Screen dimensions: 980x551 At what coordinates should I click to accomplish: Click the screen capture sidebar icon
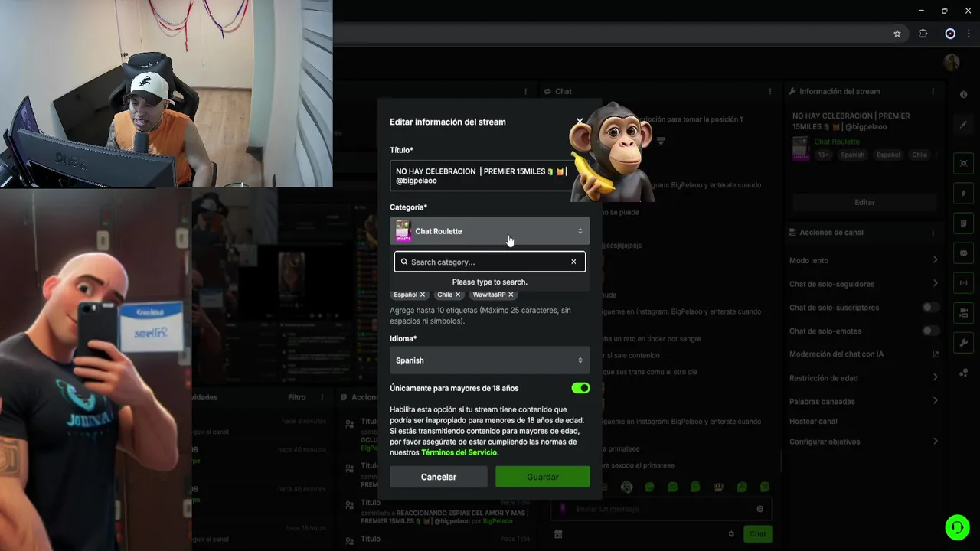tap(963, 164)
